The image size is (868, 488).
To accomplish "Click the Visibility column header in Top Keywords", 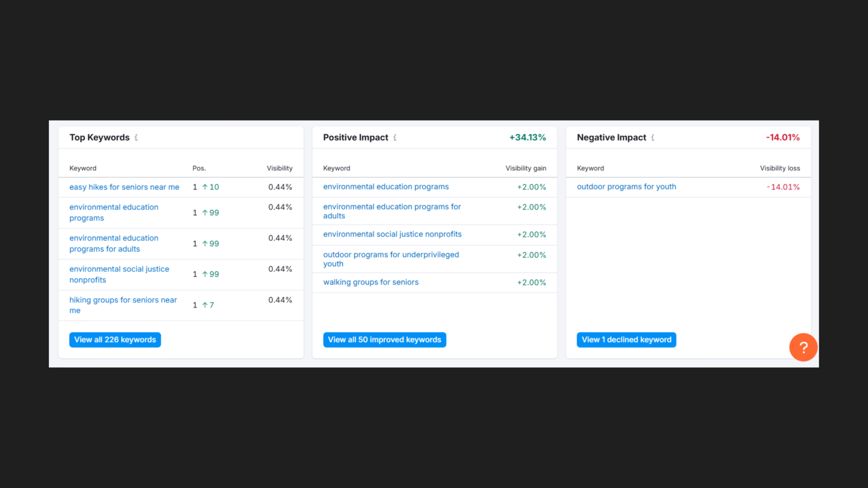I will point(279,169).
